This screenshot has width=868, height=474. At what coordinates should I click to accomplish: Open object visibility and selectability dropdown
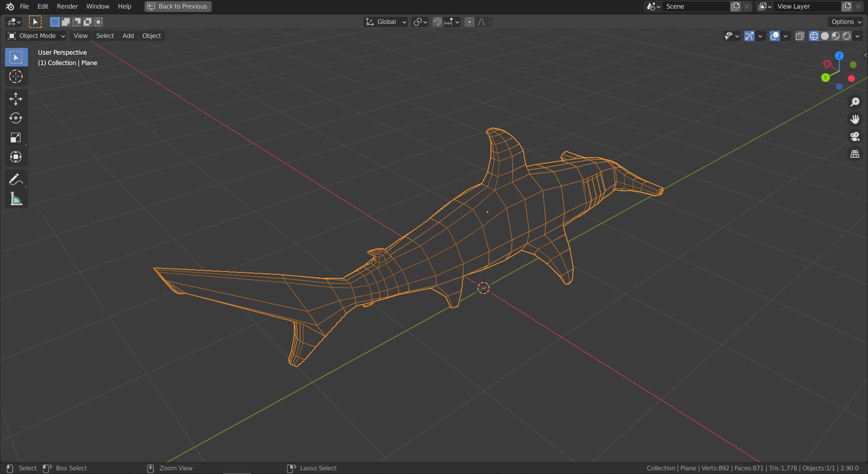tap(731, 36)
